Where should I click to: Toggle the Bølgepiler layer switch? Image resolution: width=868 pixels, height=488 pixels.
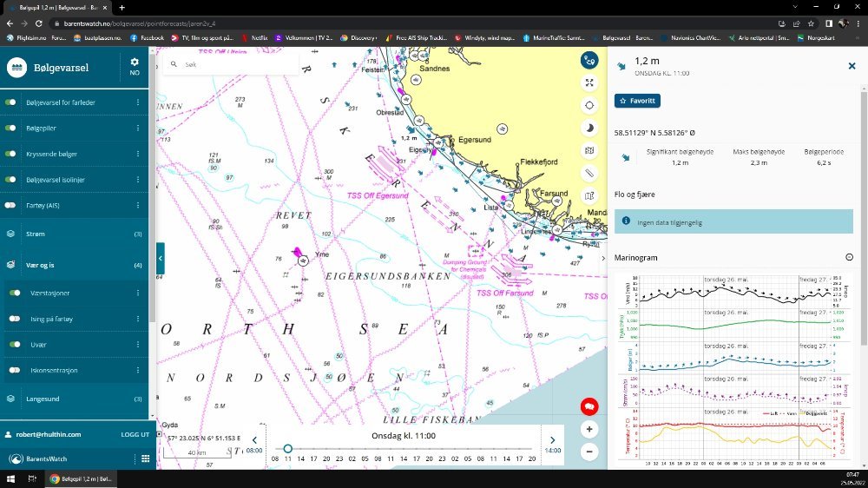[10, 128]
